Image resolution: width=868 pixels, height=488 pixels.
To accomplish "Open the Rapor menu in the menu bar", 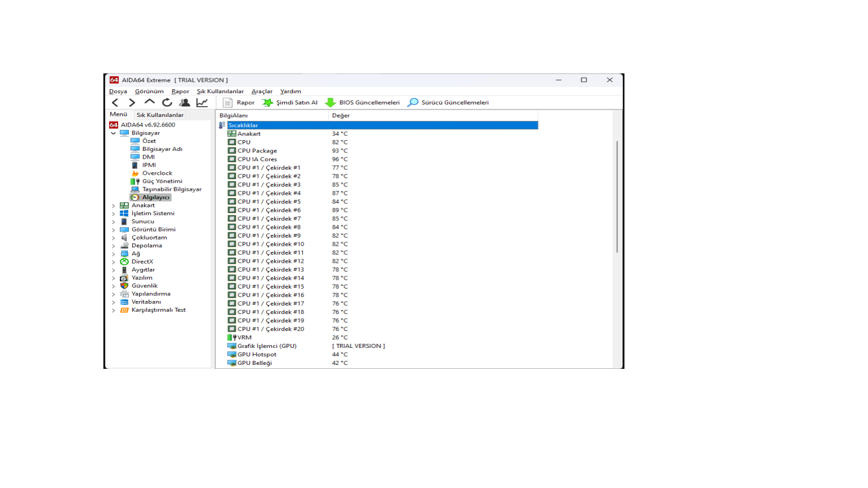I will [x=180, y=91].
